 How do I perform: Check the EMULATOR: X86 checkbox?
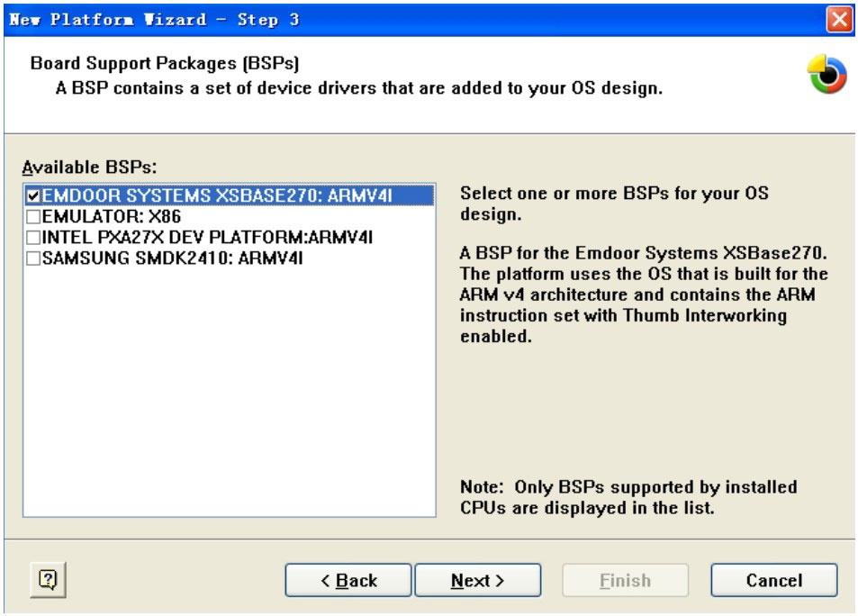point(33,216)
